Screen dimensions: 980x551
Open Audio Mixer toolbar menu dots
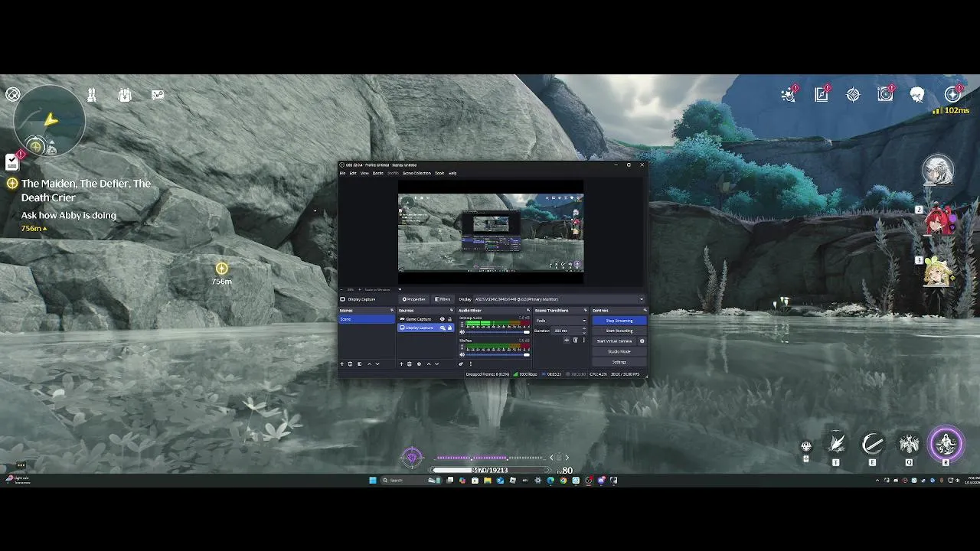click(x=471, y=364)
